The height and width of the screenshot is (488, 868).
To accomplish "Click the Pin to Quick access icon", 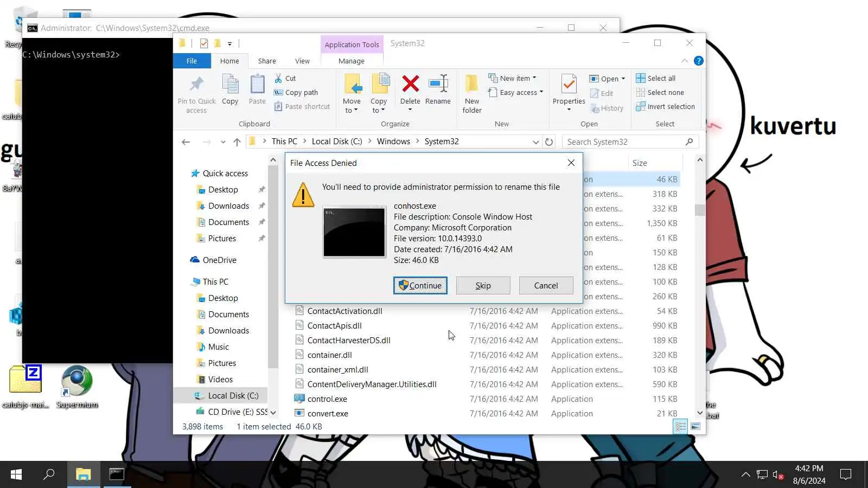I will click(196, 84).
